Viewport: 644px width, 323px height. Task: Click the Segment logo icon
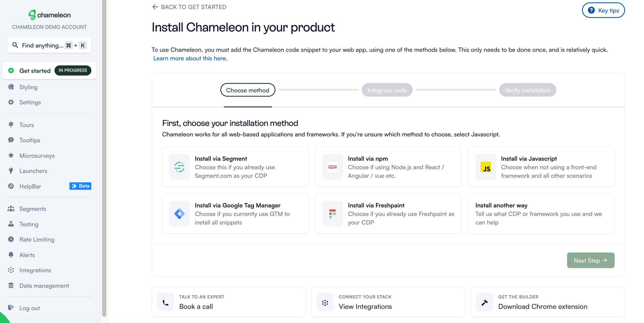tap(179, 167)
